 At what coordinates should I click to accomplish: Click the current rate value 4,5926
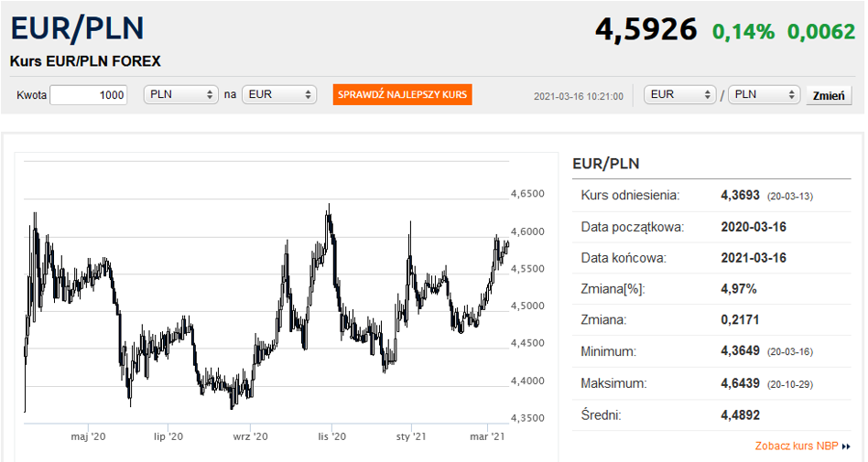click(x=646, y=29)
